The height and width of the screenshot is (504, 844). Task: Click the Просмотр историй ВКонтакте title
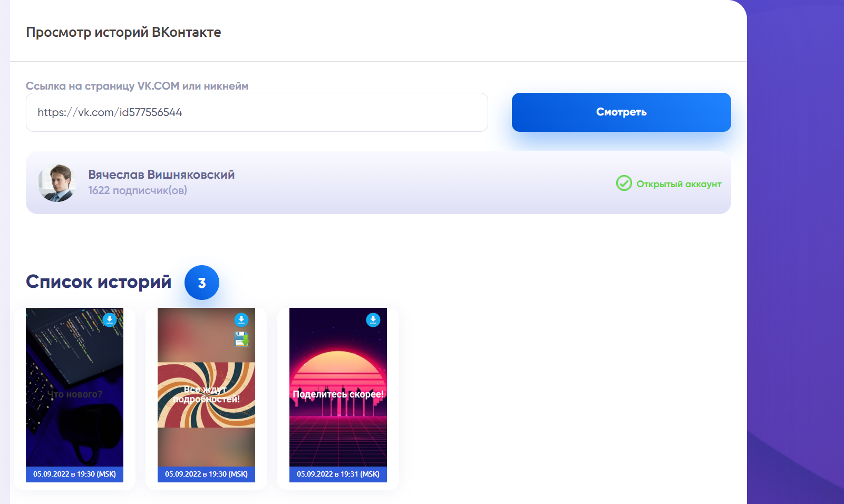[123, 32]
